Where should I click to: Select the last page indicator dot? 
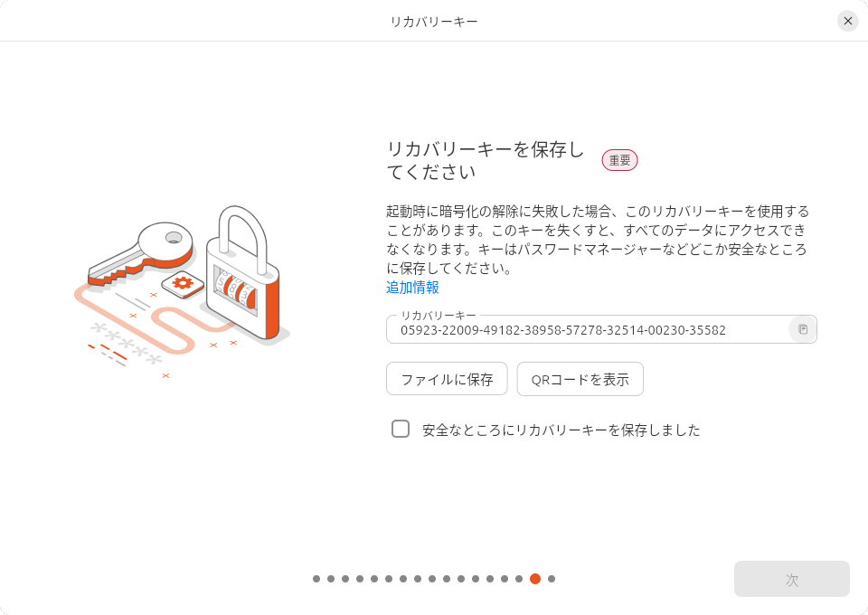point(552,579)
